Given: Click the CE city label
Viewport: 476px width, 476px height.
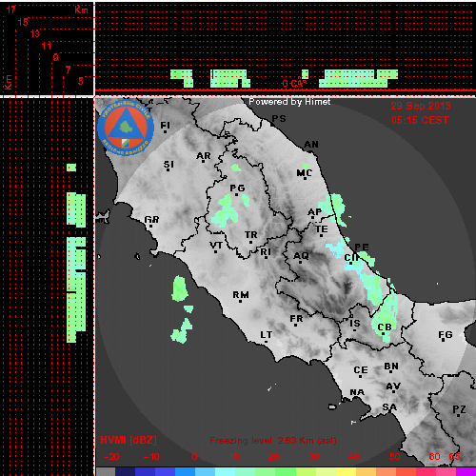Looking at the screenshot, I should tap(361, 370).
